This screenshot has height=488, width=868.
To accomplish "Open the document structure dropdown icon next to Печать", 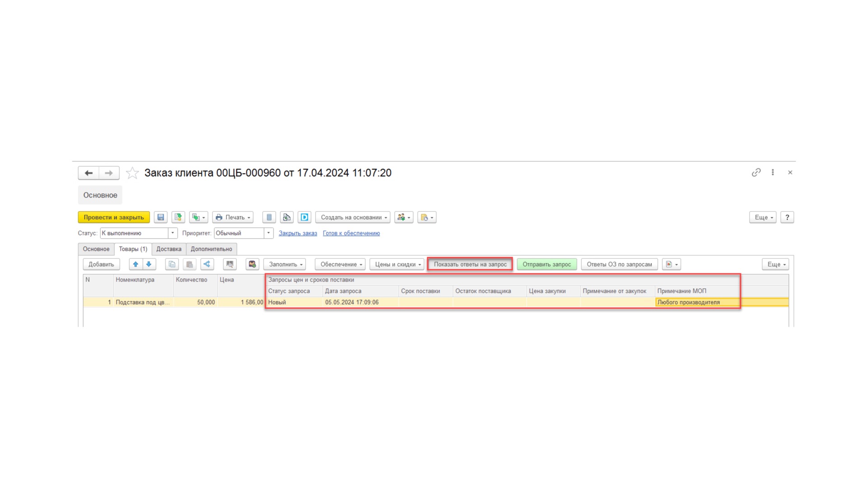I will pos(198,217).
